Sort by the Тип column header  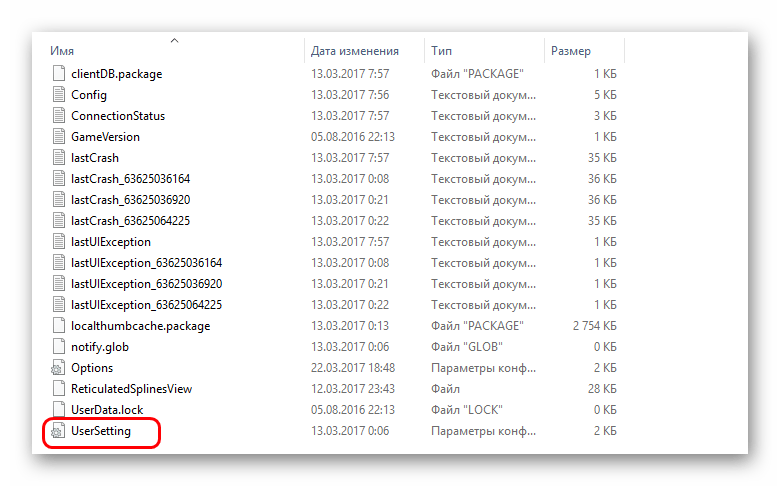441,51
